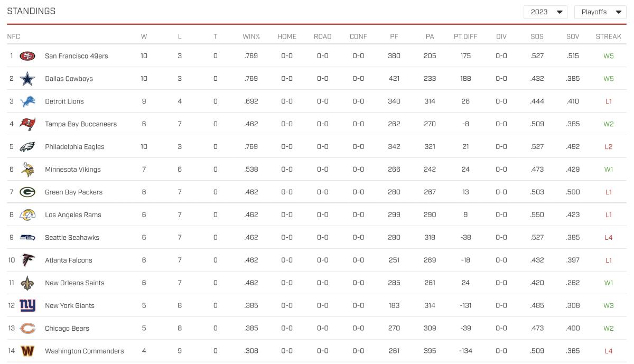Open the Atlanta Falcons team link

point(69,260)
